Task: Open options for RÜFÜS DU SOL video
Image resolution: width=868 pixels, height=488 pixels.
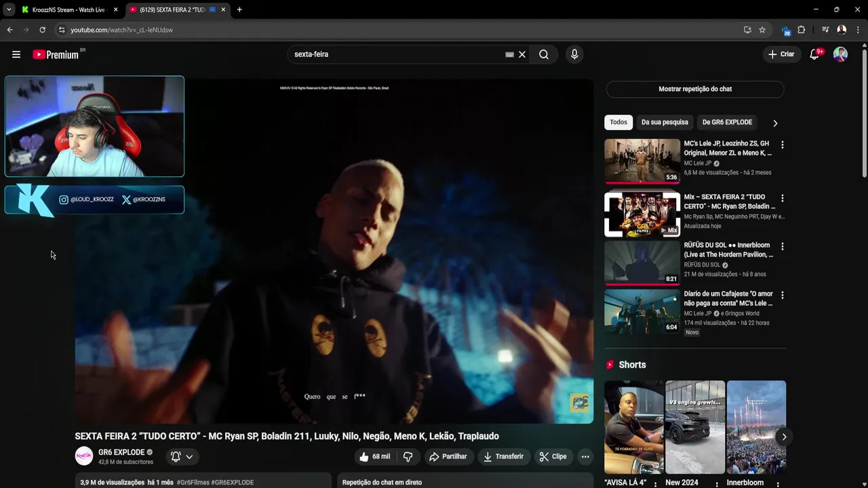Action: click(x=782, y=246)
